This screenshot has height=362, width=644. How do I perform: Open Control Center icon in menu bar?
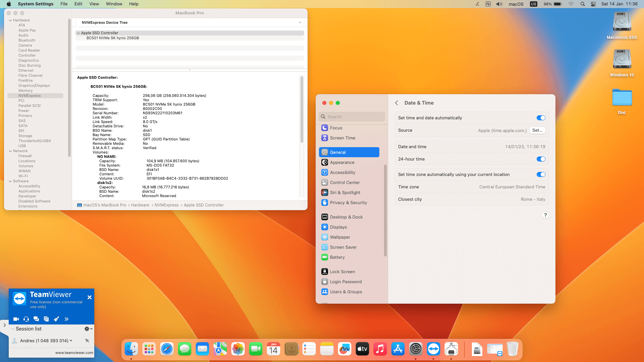pos(593,4)
